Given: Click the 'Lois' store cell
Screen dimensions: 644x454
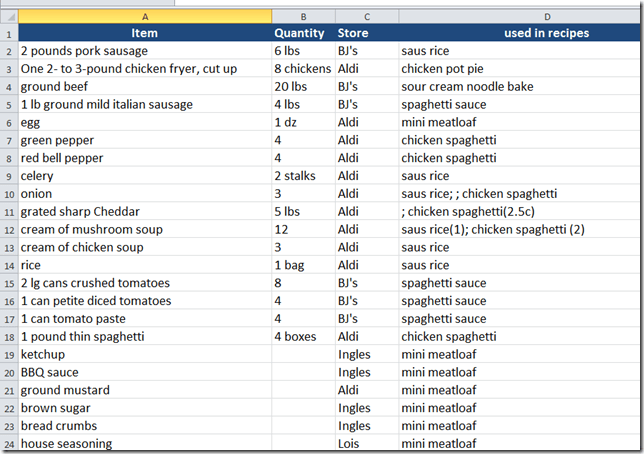Looking at the screenshot, I should pyautogui.click(x=366, y=444).
